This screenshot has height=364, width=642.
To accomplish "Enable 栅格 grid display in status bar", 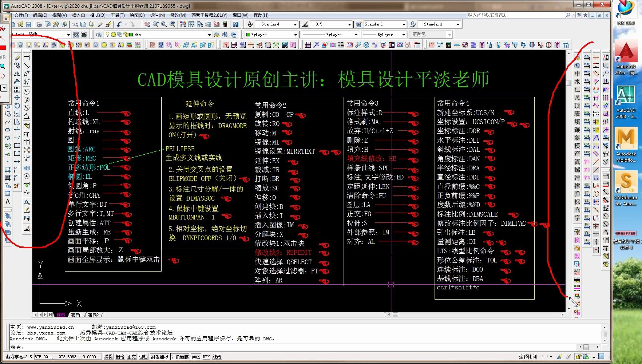I will (119, 357).
